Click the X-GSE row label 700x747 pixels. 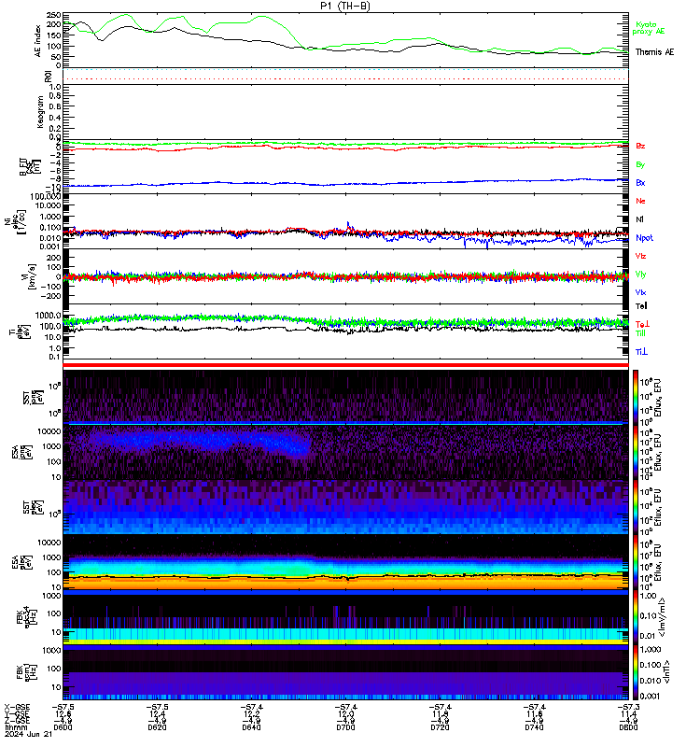pyautogui.click(x=17, y=708)
